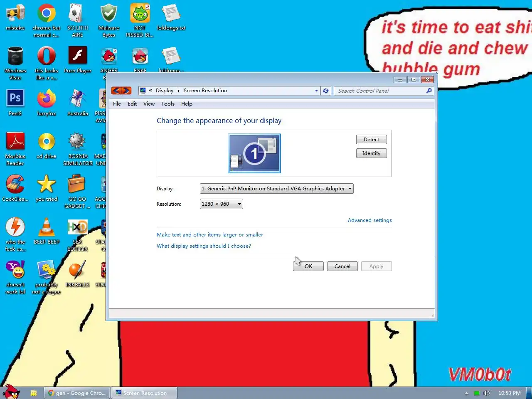Open the loldongs.txt file icon
The height and width of the screenshot is (399, 532).
[x=171, y=18]
